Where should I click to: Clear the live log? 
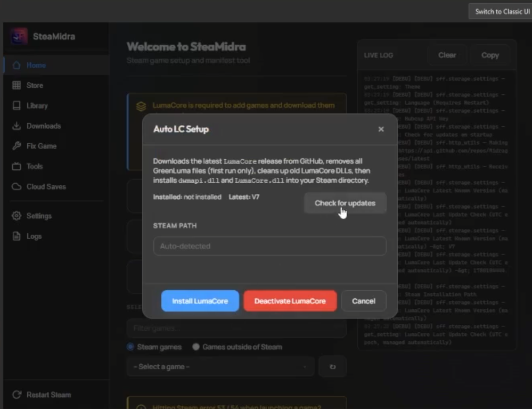pos(447,55)
